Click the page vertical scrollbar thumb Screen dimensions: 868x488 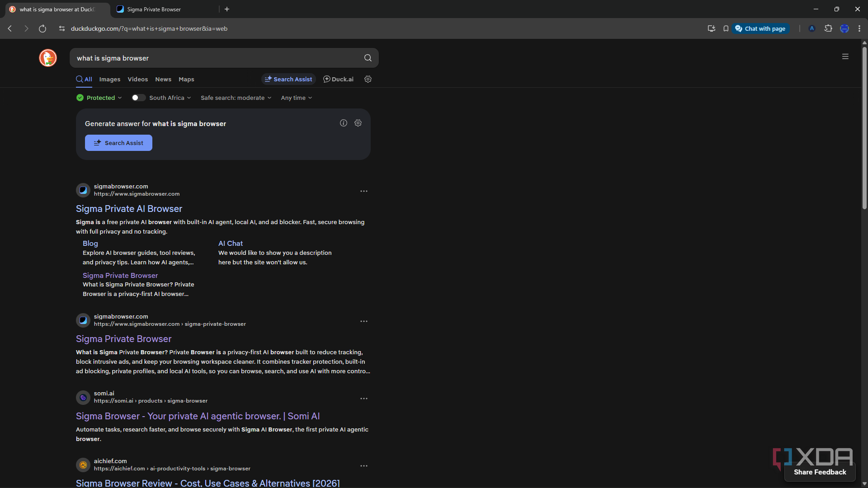[864, 127]
